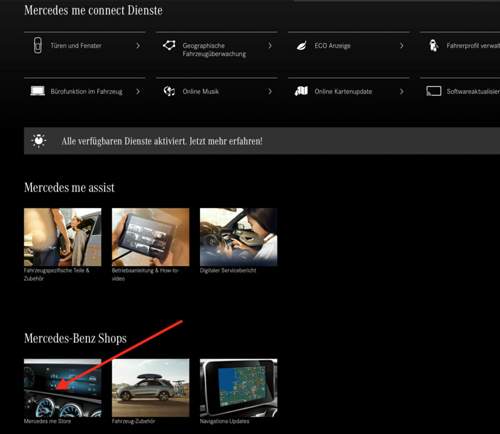Viewport: 500px width, 434px height.
Task: Expand Online Musik chevron
Action: 270,91
